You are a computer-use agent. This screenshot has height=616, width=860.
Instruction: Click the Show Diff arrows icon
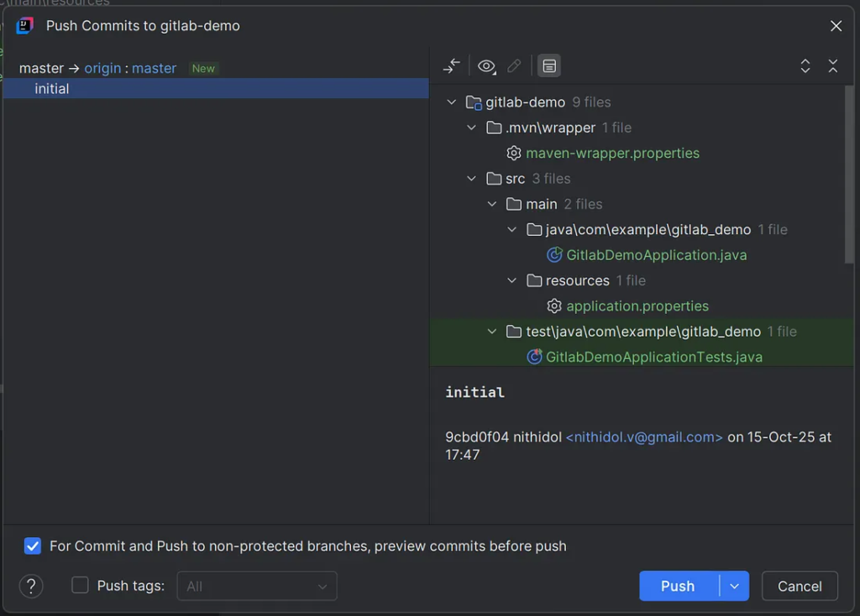[x=452, y=66]
